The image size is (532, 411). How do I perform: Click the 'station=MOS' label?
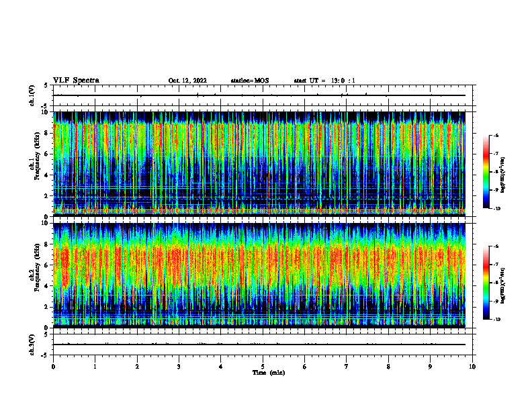(x=250, y=81)
